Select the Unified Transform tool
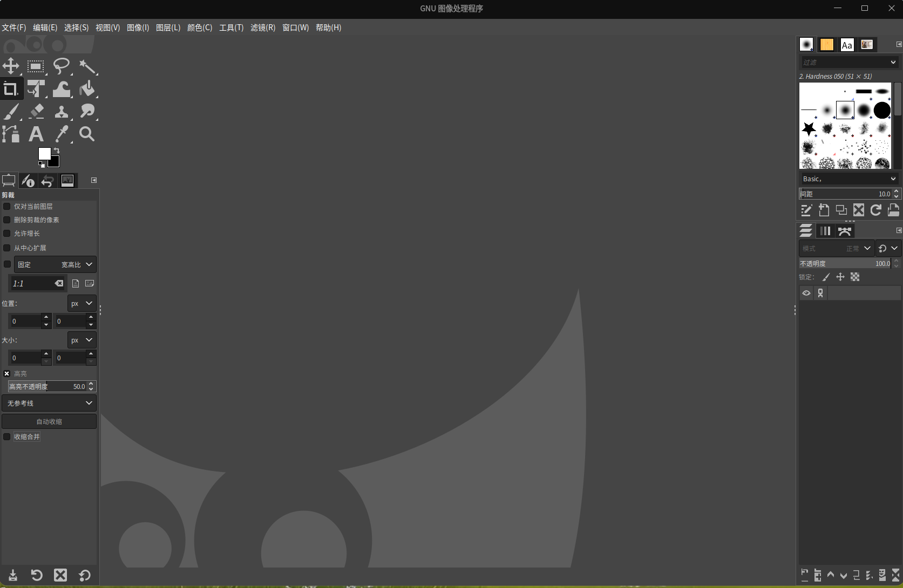903x588 pixels. coord(36,89)
